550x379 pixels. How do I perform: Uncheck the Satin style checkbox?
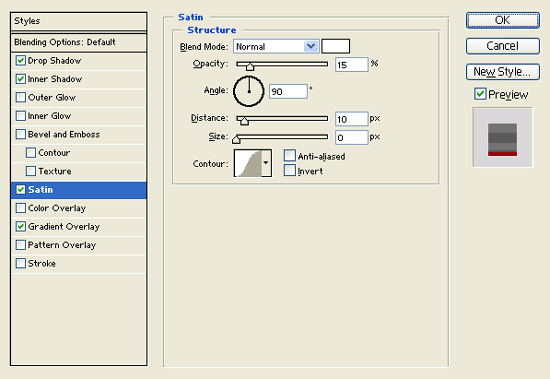click(x=21, y=190)
